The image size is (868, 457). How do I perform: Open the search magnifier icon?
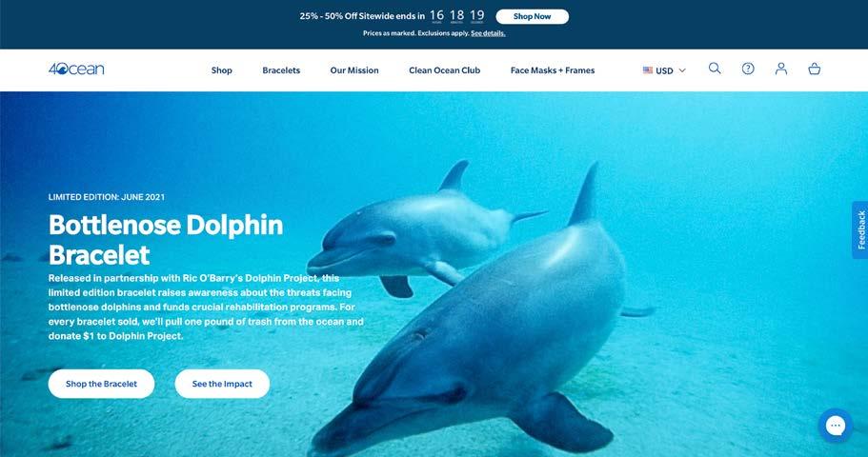coord(715,69)
